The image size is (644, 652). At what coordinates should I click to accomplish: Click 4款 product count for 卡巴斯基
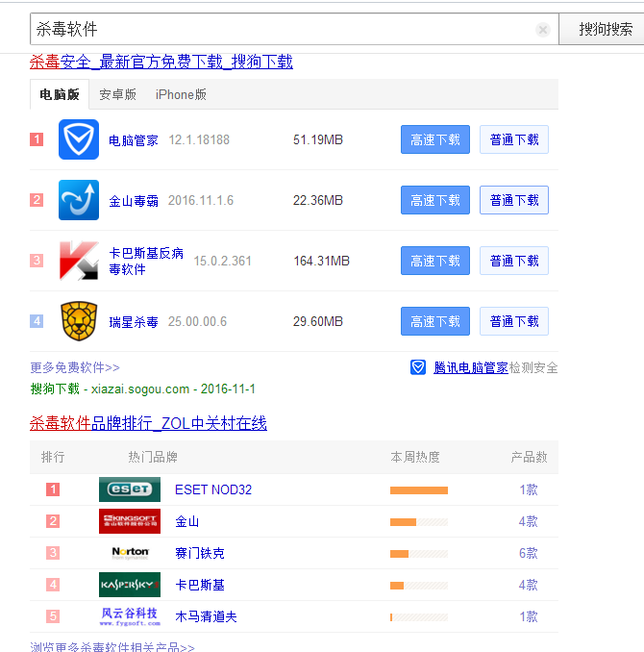coord(529,585)
